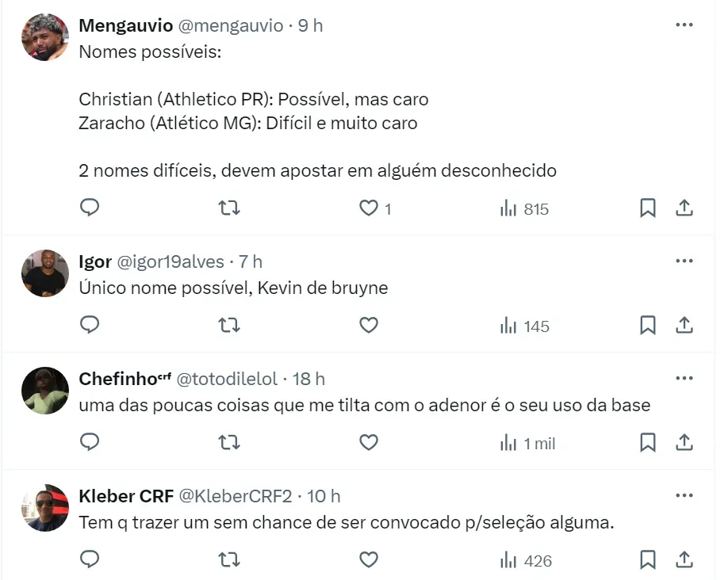Bookmark Kleber CRF's tweet
Viewport: 728px width, 580px height.
coord(648,560)
